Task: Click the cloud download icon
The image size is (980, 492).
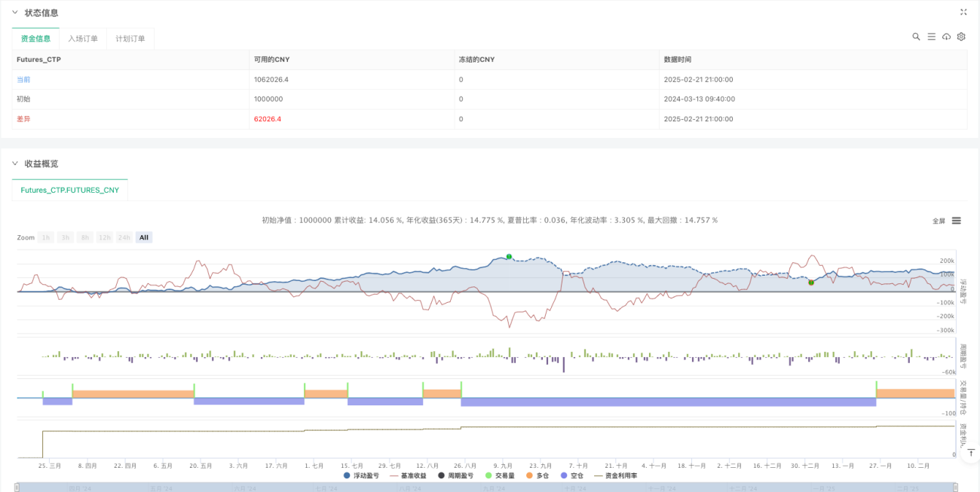Action: tap(946, 36)
